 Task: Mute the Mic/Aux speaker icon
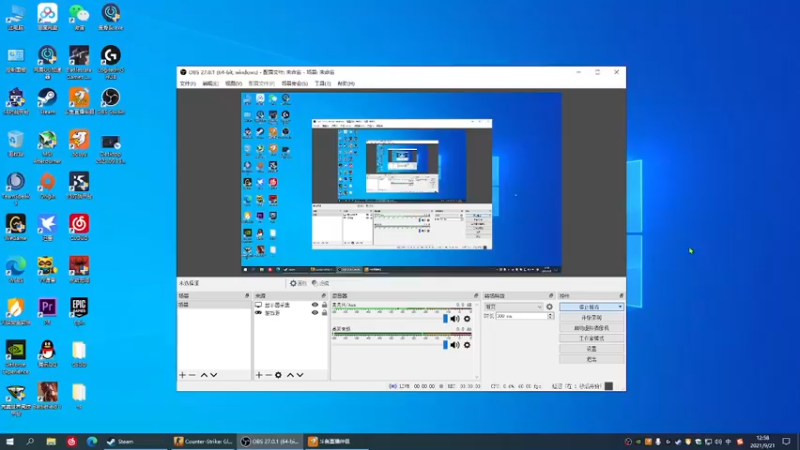[x=455, y=319]
